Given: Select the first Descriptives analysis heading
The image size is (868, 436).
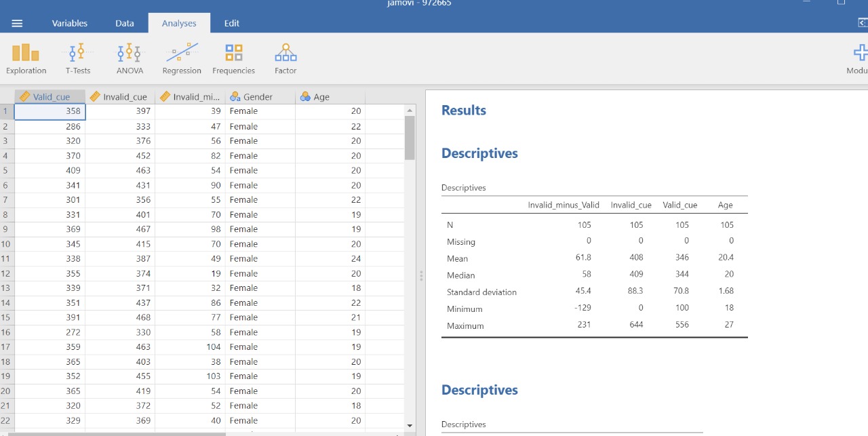Looking at the screenshot, I should point(479,153).
